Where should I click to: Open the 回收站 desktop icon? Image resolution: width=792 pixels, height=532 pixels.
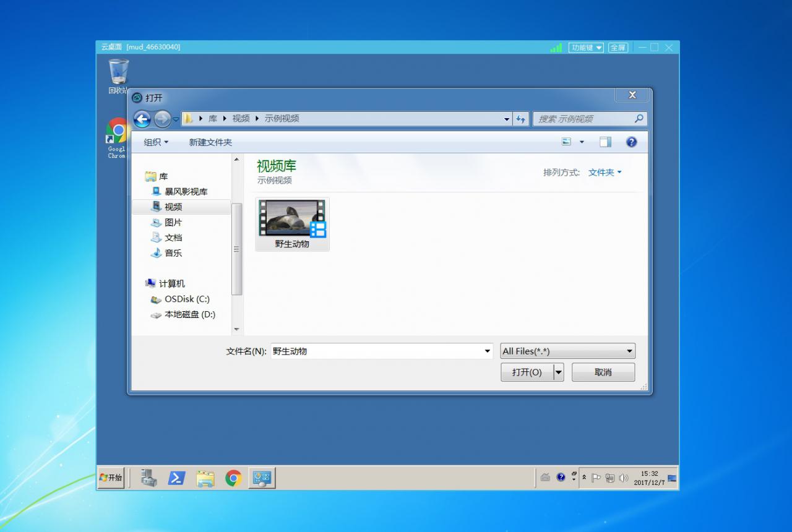pyautogui.click(x=118, y=76)
